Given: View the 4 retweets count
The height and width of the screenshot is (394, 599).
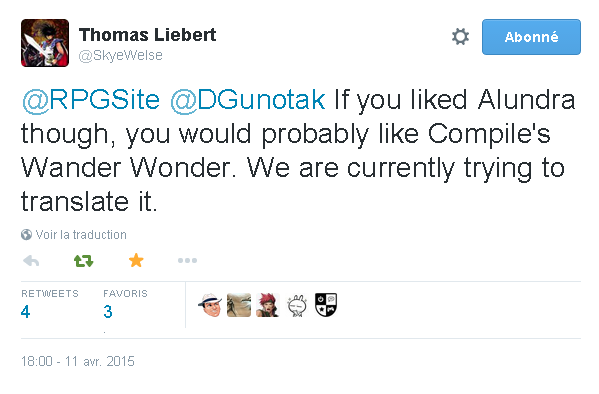Looking at the screenshot, I should coord(26,312).
